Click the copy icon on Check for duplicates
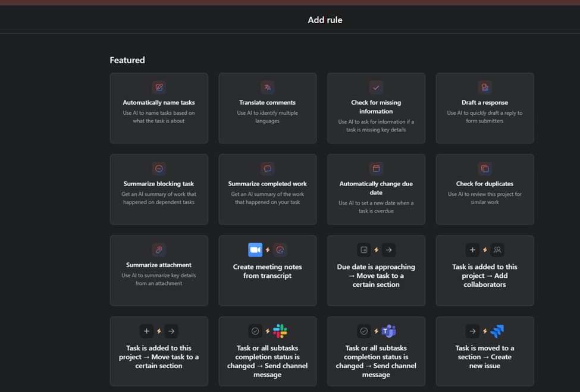Image resolution: width=580 pixels, height=392 pixels. [485, 169]
